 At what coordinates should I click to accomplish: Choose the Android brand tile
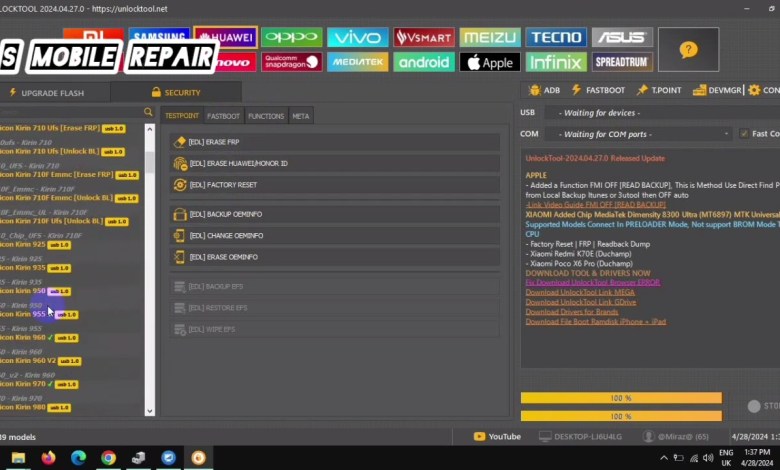click(x=423, y=62)
